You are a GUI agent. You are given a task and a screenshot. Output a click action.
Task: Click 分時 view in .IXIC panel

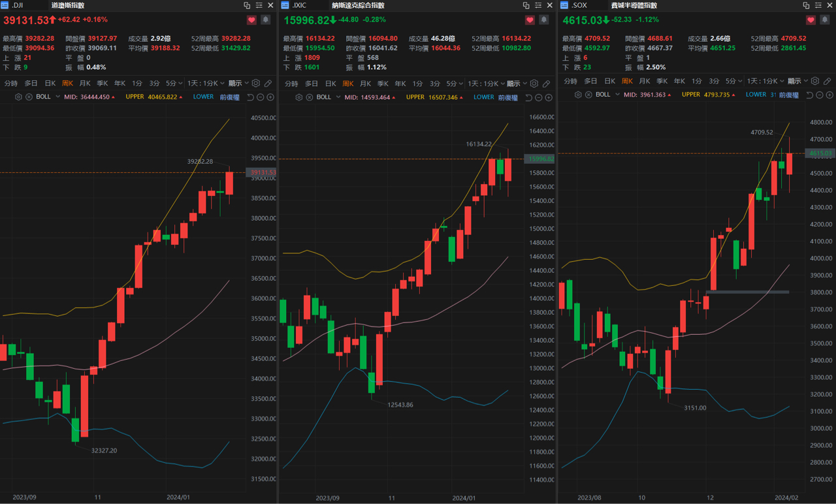tap(291, 84)
